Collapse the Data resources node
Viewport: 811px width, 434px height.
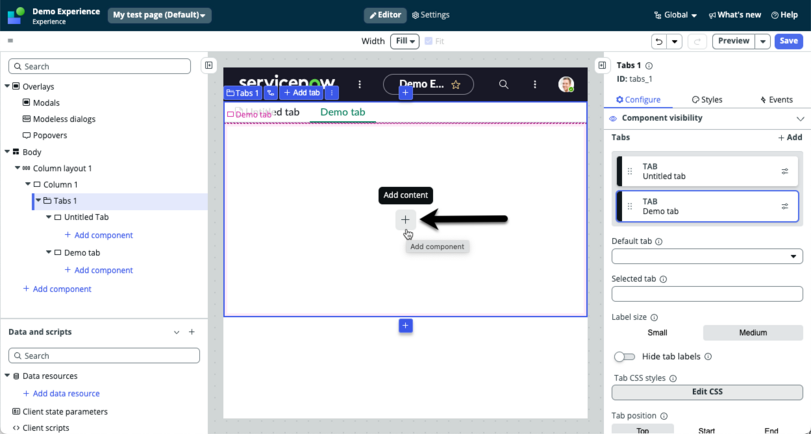7,376
